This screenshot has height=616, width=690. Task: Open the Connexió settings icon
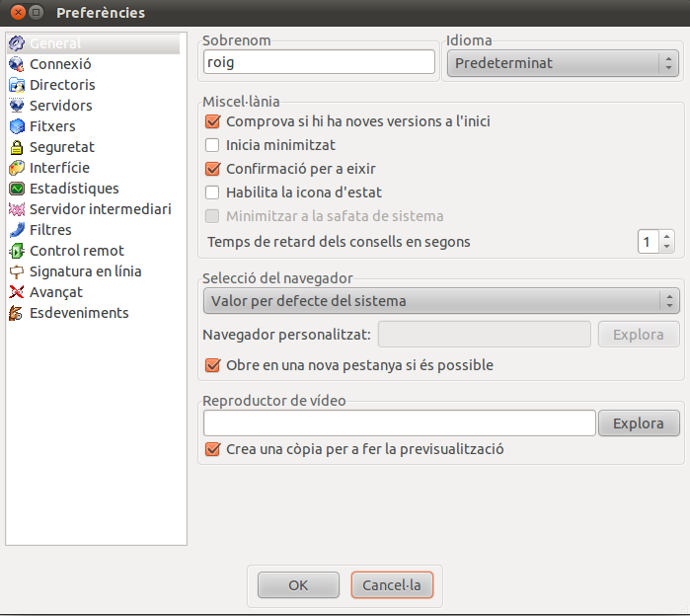point(17,64)
